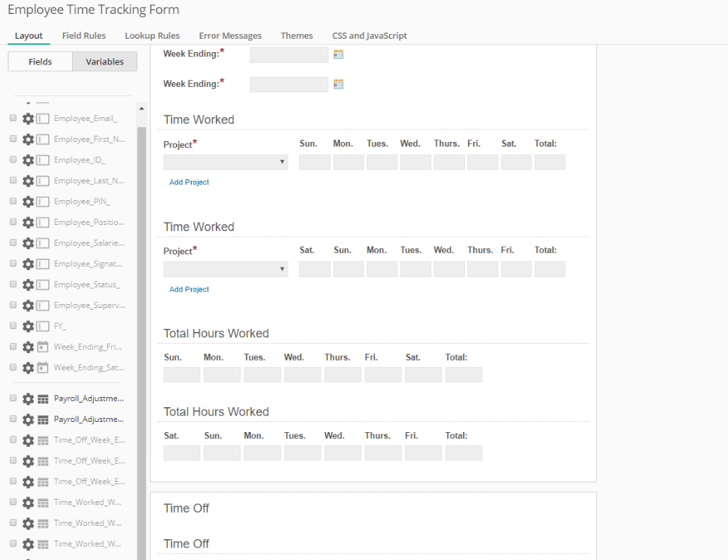Click the Employee_Salarie... field name in list
The height and width of the screenshot is (560, 728).
tap(88, 243)
